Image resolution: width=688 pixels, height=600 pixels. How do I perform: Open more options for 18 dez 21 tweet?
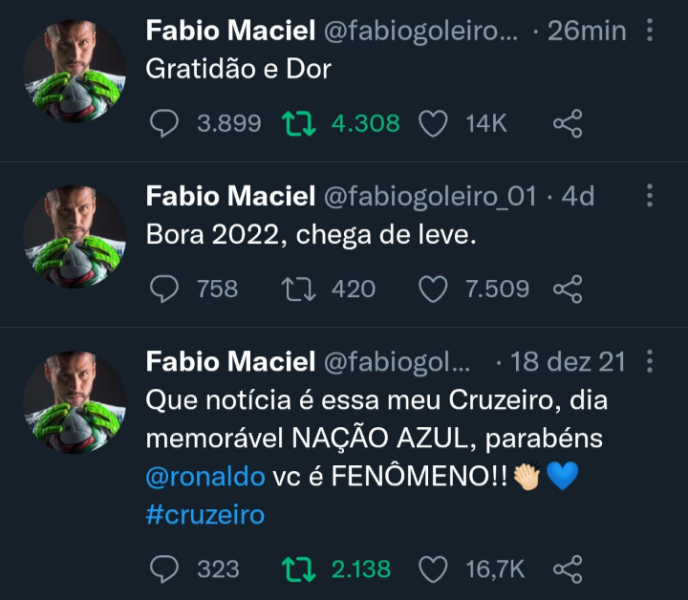coord(650,361)
